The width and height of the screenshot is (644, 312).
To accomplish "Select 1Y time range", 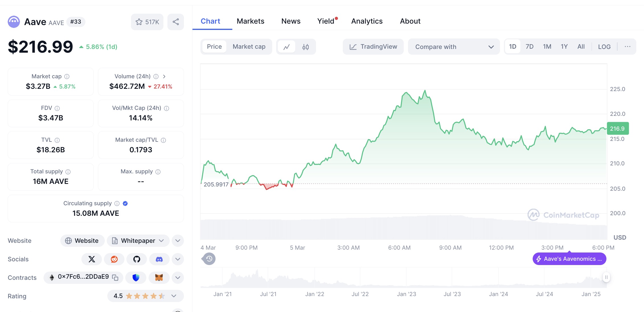I will (564, 47).
